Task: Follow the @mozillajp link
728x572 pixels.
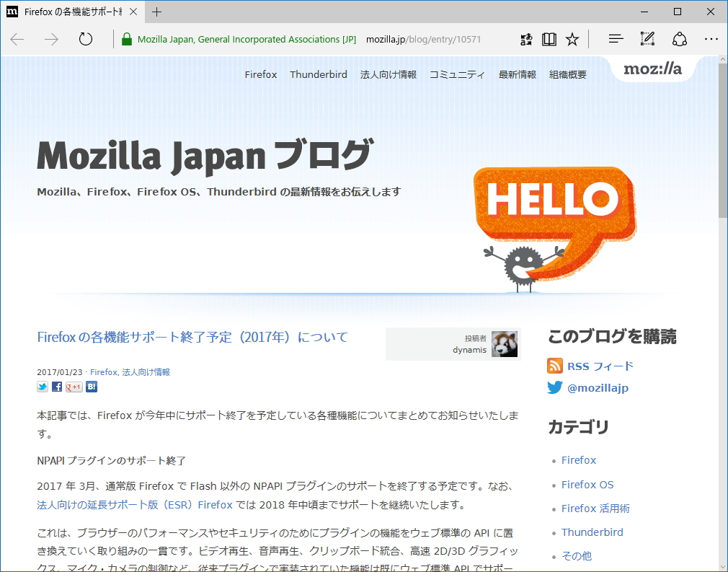Action: tap(600, 387)
